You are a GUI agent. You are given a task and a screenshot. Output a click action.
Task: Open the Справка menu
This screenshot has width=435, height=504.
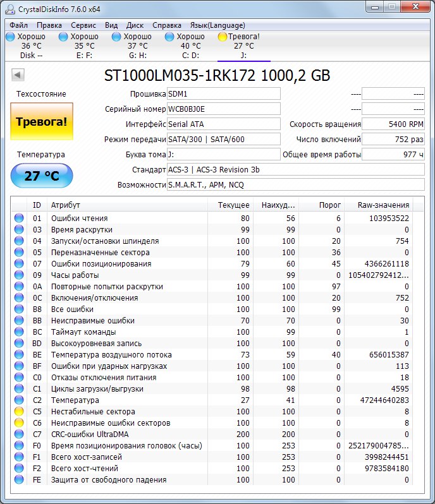[167, 25]
